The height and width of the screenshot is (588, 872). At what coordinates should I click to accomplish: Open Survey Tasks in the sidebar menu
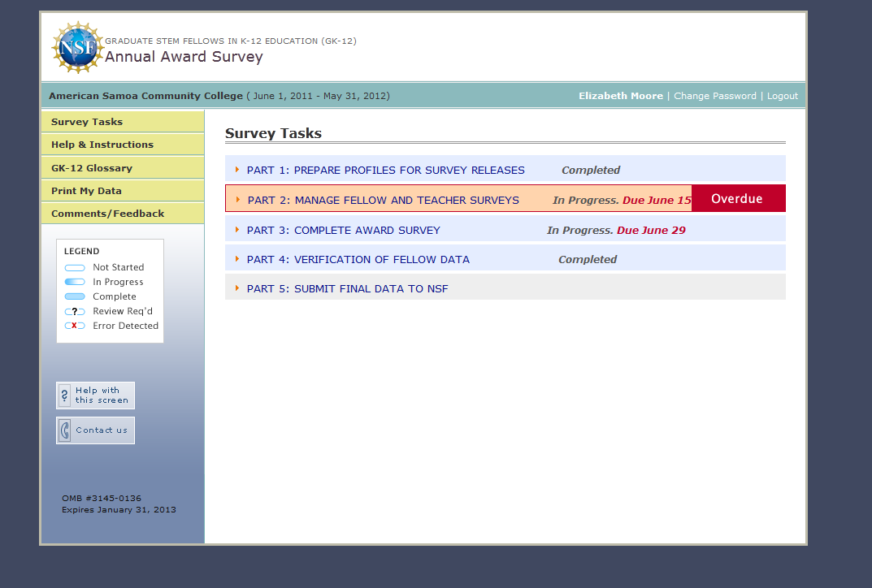tap(123, 122)
